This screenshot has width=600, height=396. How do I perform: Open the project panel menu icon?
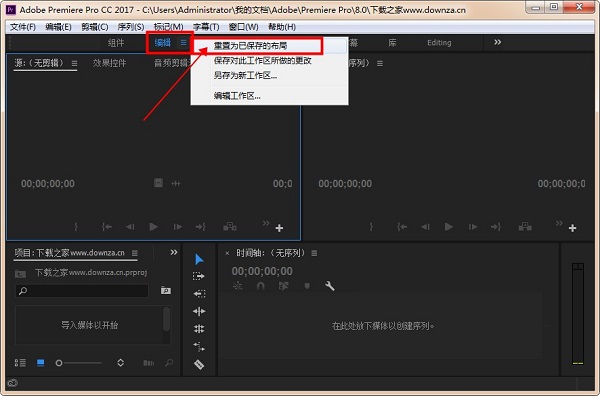tap(134, 253)
